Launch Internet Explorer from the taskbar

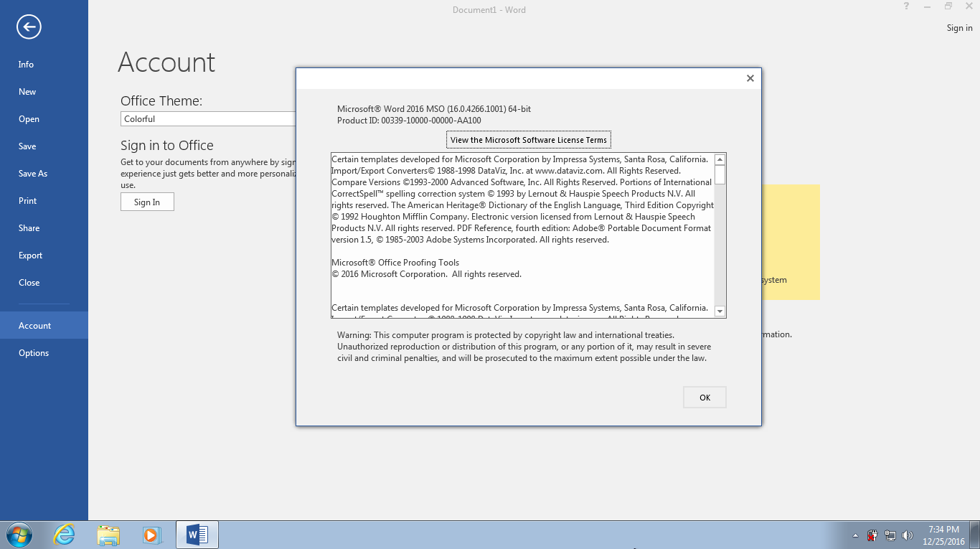pyautogui.click(x=65, y=535)
